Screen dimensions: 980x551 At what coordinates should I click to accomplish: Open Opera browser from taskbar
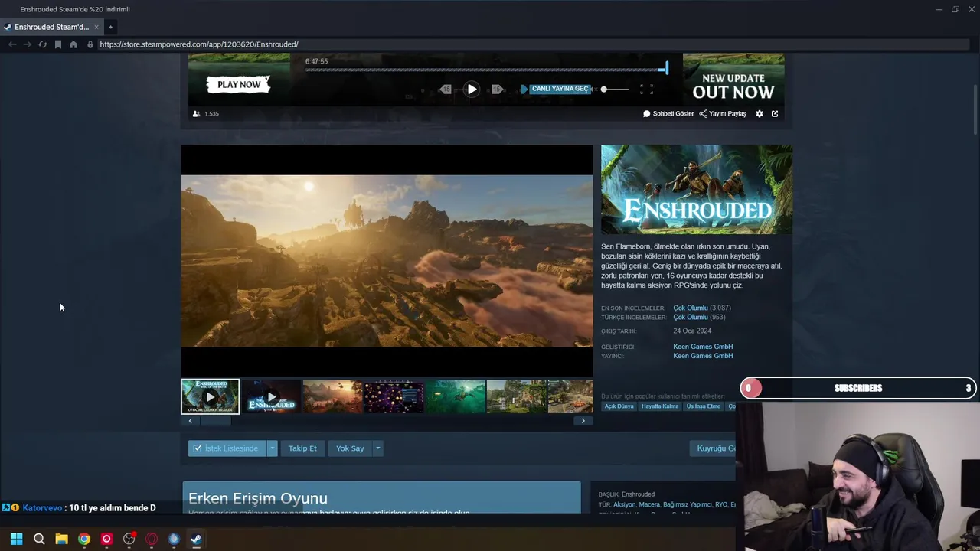[x=152, y=539]
